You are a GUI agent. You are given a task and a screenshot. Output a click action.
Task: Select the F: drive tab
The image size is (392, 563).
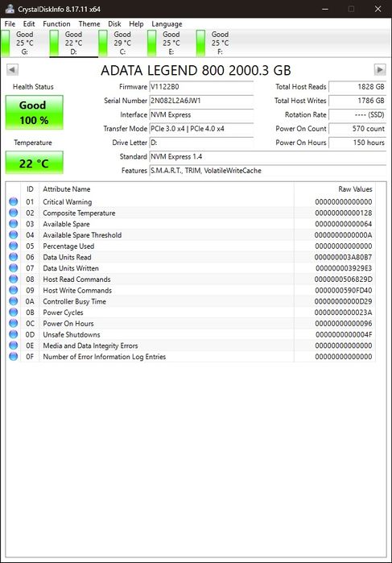[x=220, y=43]
